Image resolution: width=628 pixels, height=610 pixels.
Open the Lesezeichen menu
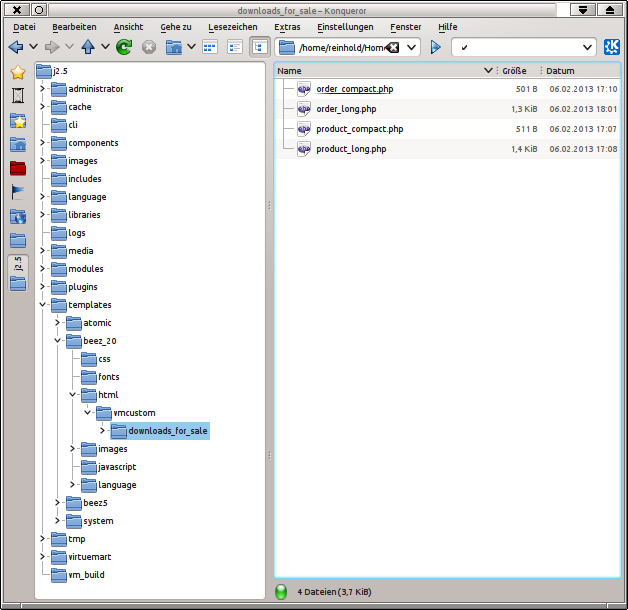pyautogui.click(x=232, y=27)
